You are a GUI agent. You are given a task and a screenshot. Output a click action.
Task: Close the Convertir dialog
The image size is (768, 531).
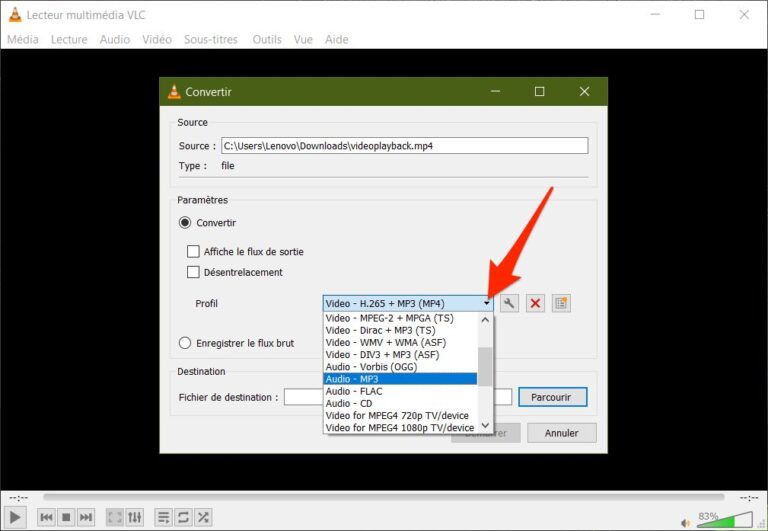click(584, 92)
